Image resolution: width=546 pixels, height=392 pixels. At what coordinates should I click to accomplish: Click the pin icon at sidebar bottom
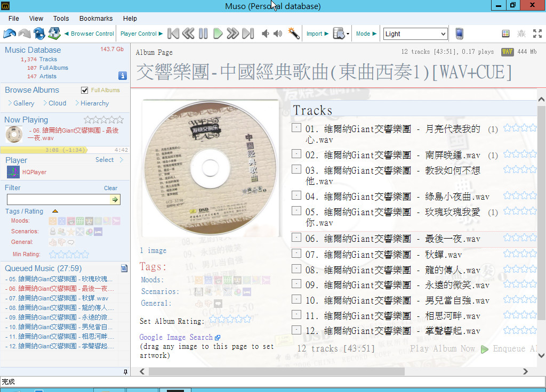click(125, 372)
